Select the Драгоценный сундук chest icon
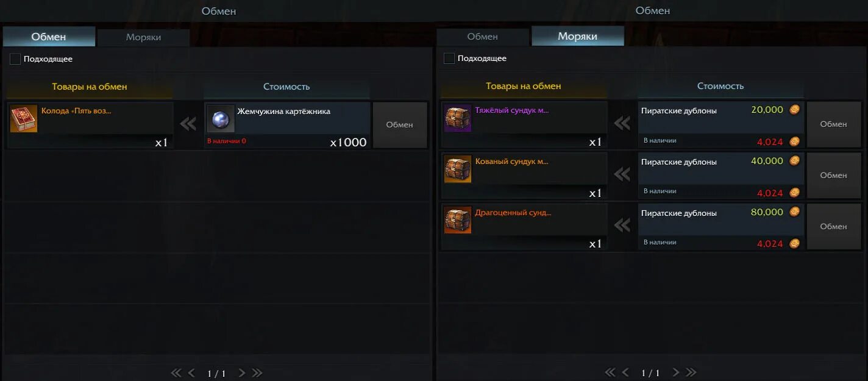This screenshot has width=868, height=381. pos(458,221)
